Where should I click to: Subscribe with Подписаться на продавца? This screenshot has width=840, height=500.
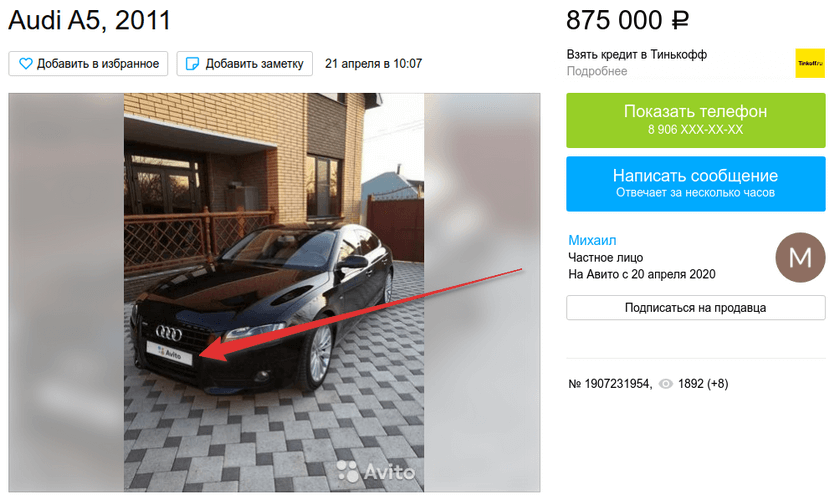695,308
